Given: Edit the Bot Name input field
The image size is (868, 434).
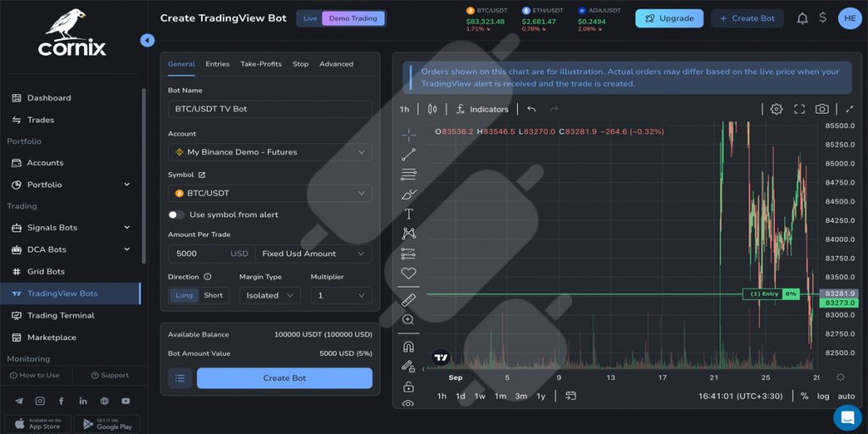Looking at the screenshot, I should click(x=270, y=109).
